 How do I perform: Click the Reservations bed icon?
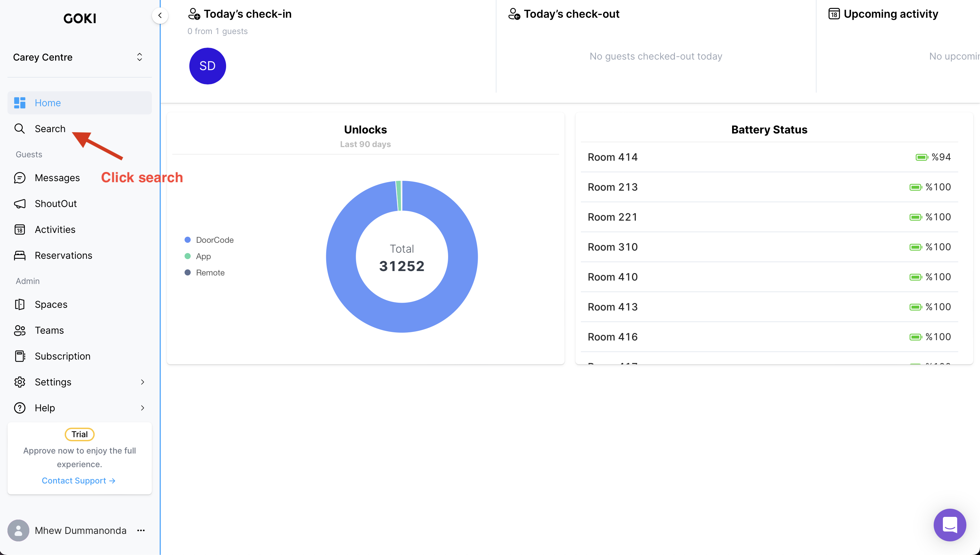click(19, 255)
